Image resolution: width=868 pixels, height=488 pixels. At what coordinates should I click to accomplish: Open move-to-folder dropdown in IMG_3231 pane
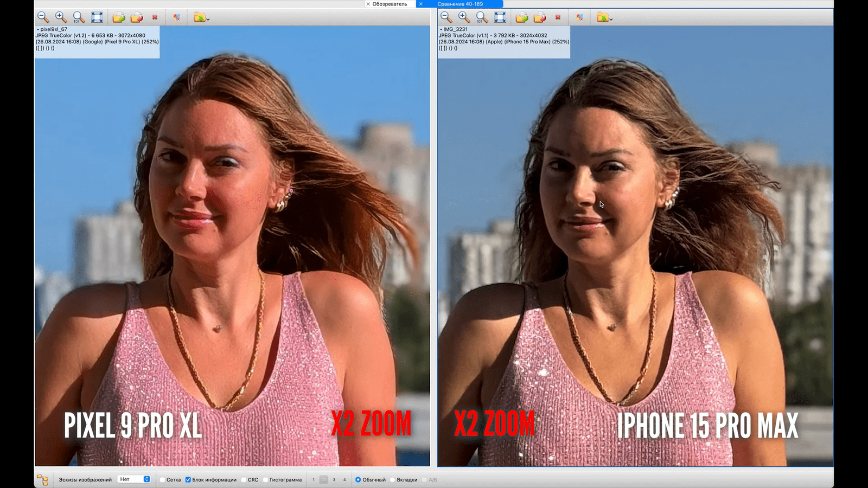604,17
